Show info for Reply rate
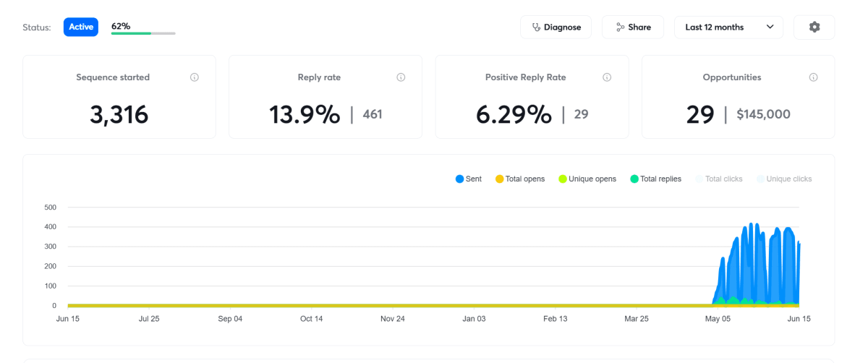The width and height of the screenshot is (868, 363). click(401, 77)
